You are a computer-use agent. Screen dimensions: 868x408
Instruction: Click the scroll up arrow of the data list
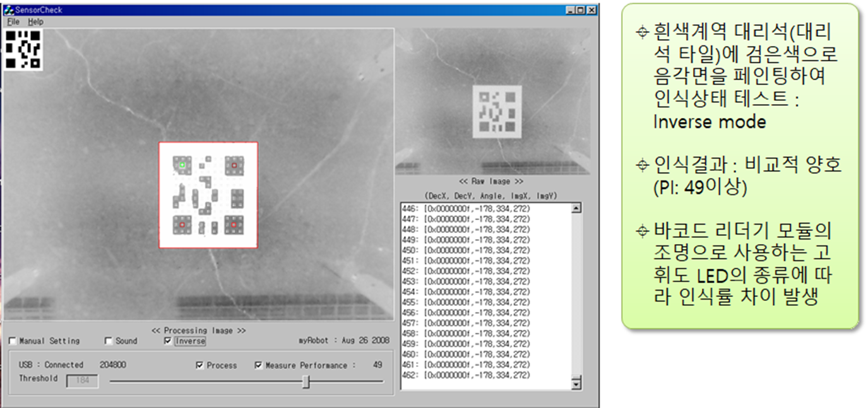click(576, 208)
